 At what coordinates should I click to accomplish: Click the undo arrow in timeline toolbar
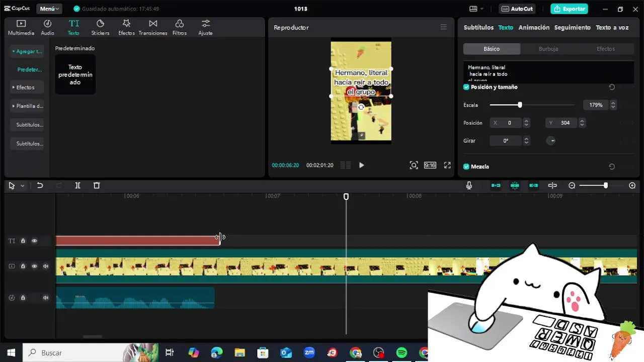pyautogui.click(x=40, y=186)
